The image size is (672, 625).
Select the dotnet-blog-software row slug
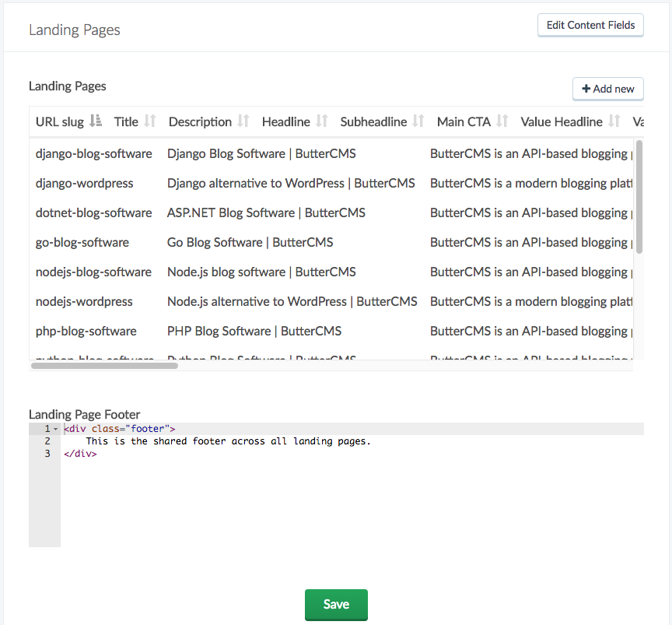coord(94,212)
